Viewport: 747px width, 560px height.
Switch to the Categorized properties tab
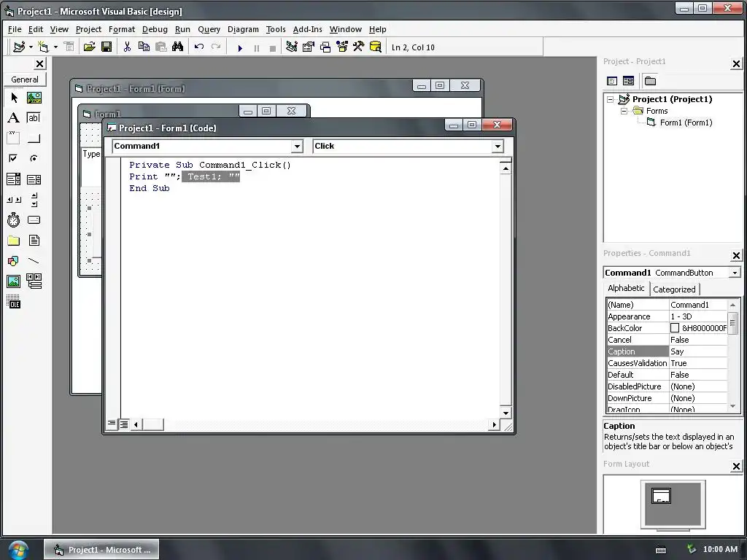pos(674,289)
